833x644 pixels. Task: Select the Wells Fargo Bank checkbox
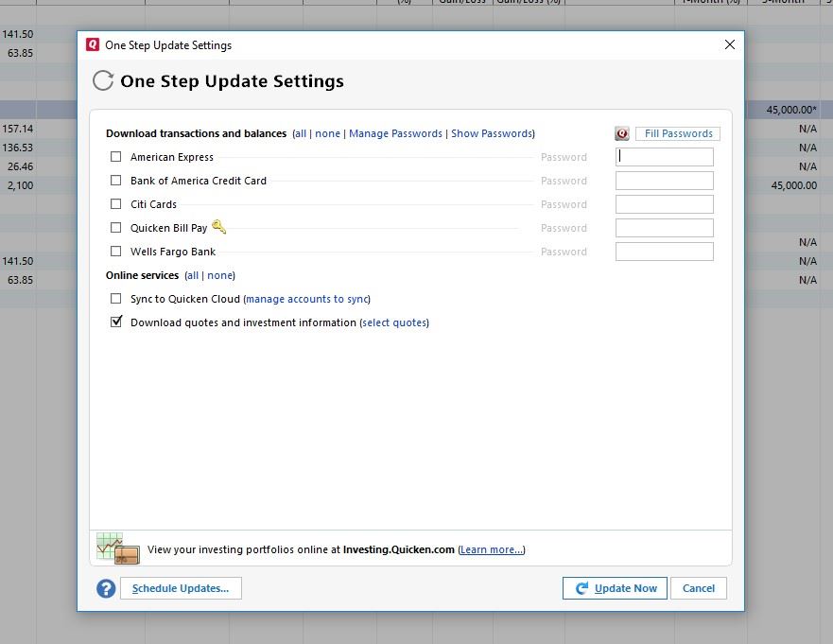[x=116, y=252]
